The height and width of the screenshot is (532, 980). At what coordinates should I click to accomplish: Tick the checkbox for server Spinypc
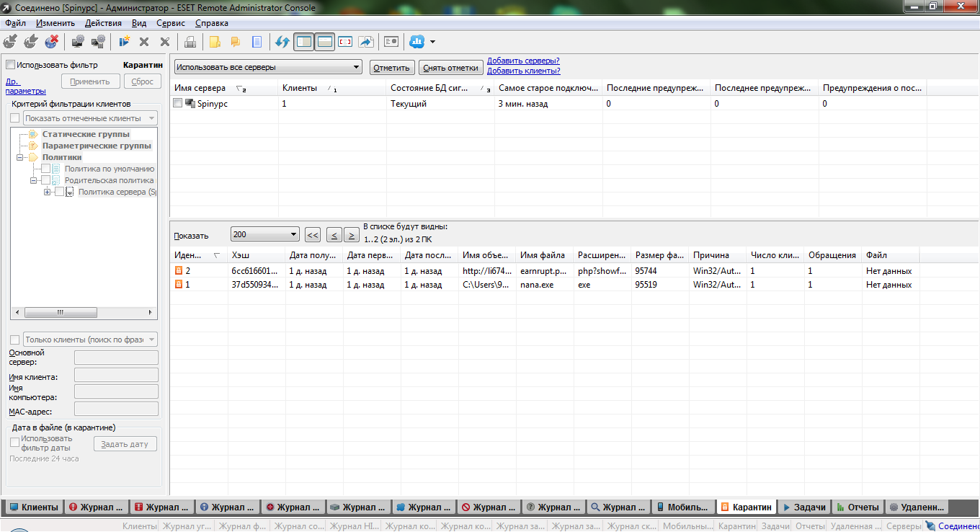click(x=178, y=104)
